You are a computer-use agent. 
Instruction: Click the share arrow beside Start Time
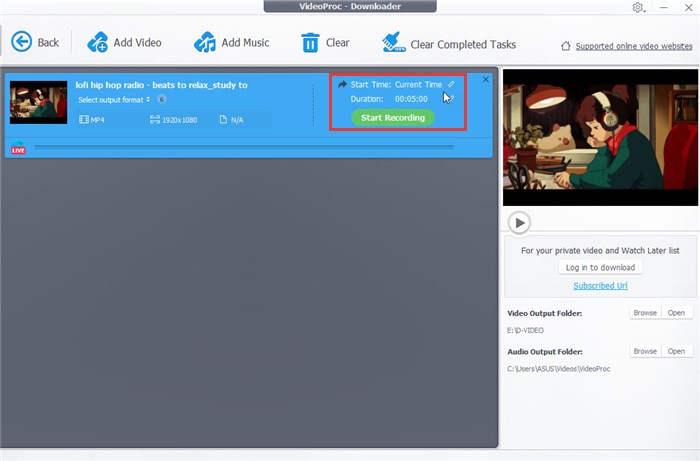click(x=342, y=84)
